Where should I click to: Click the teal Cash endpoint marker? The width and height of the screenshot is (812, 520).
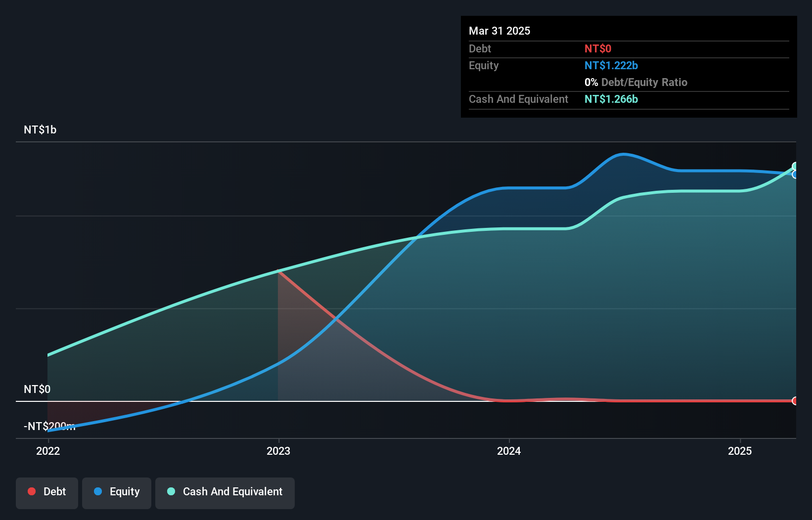click(x=795, y=167)
